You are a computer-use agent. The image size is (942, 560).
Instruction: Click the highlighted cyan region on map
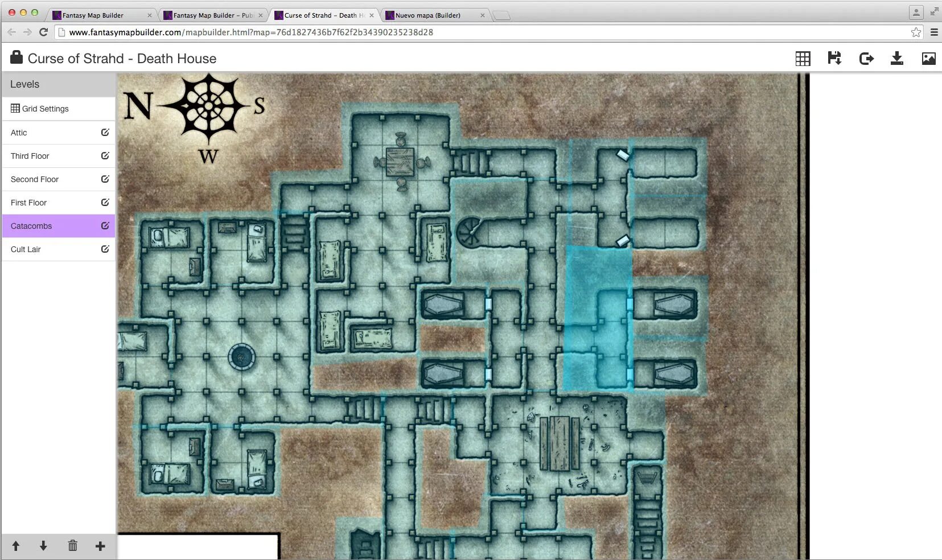point(598,319)
